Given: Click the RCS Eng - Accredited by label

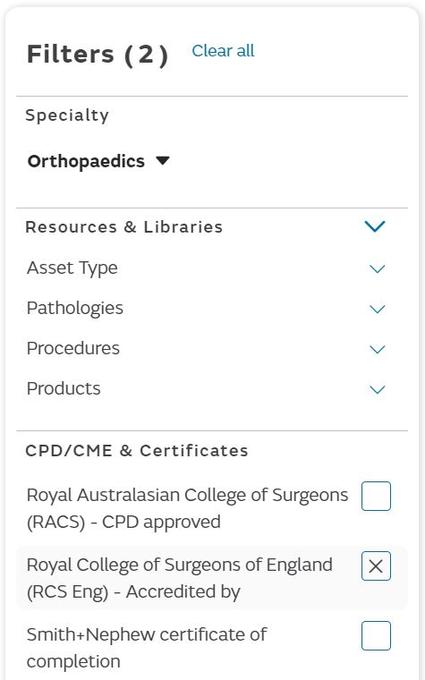Looking at the screenshot, I should pyautogui.click(x=180, y=578).
